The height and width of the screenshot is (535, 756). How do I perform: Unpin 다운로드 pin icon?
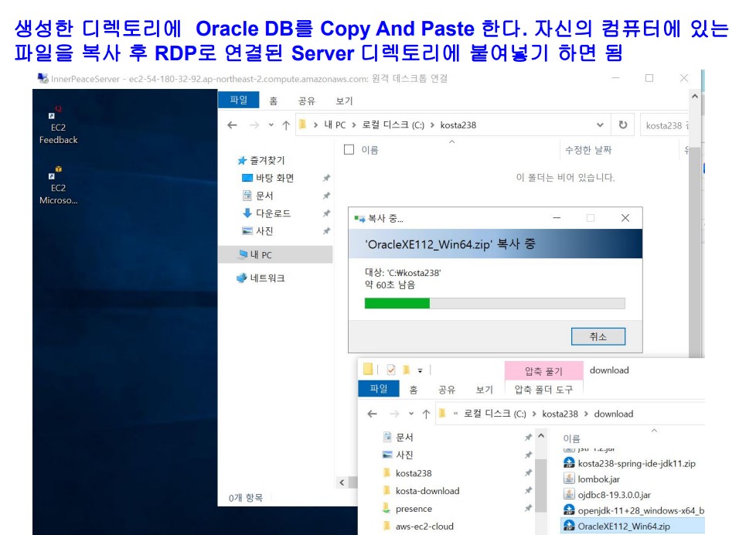[x=326, y=213]
